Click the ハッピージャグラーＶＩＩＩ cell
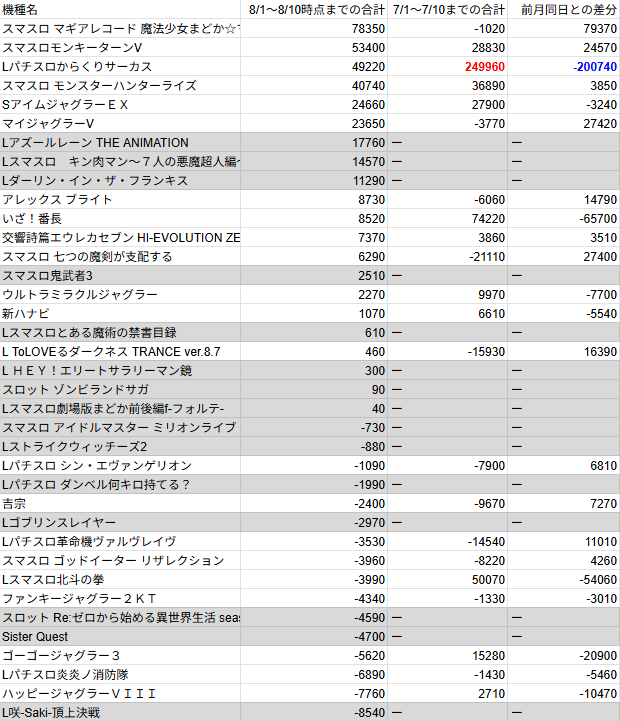620x721 pixels. tap(120, 693)
